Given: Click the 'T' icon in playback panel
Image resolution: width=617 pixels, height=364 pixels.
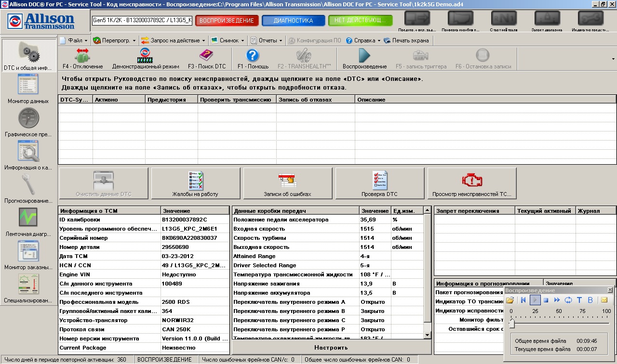Looking at the screenshot, I should 579,300.
